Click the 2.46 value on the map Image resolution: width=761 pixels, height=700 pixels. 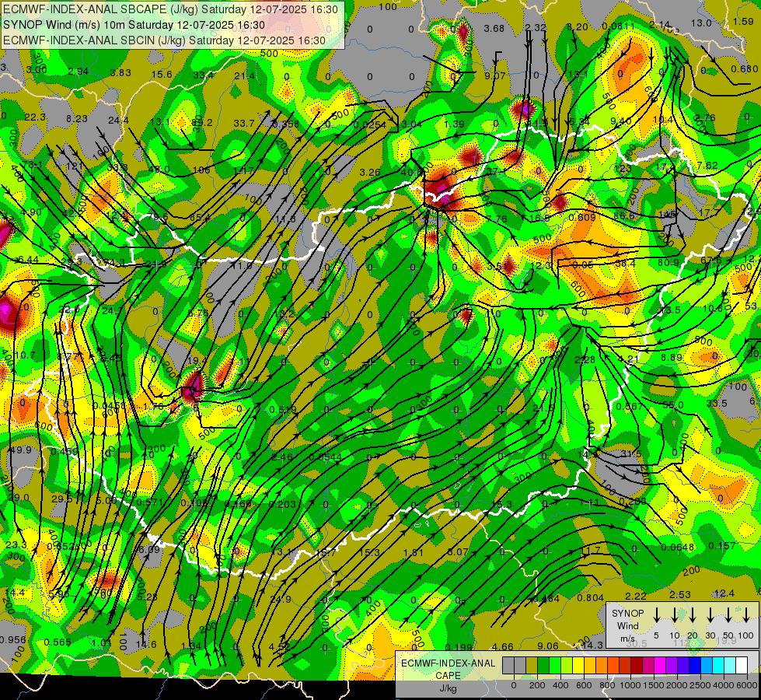click(282, 457)
